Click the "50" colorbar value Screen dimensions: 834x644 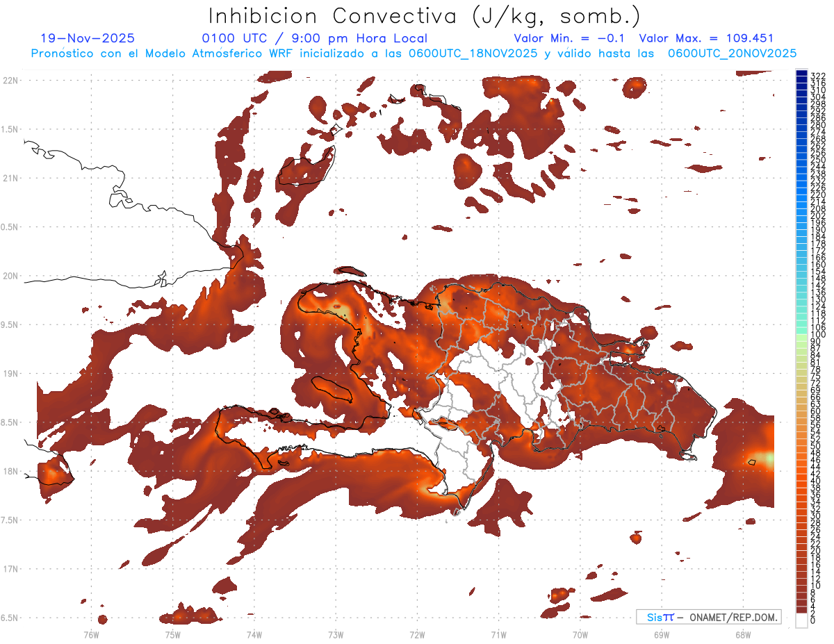[x=816, y=446]
